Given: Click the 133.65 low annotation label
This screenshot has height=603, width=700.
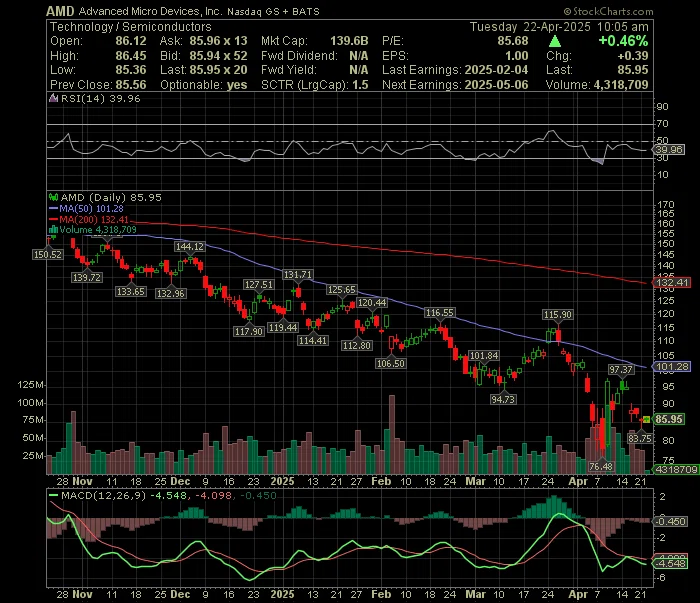Looking at the screenshot, I should pyautogui.click(x=131, y=292).
